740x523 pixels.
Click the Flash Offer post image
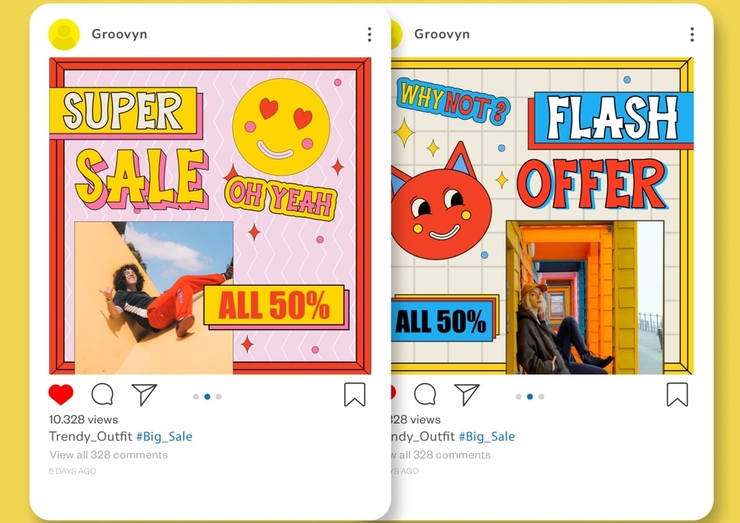542,216
